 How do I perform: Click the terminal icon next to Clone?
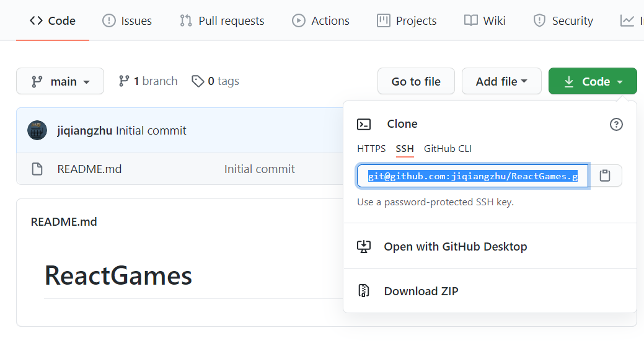tap(364, 124)
